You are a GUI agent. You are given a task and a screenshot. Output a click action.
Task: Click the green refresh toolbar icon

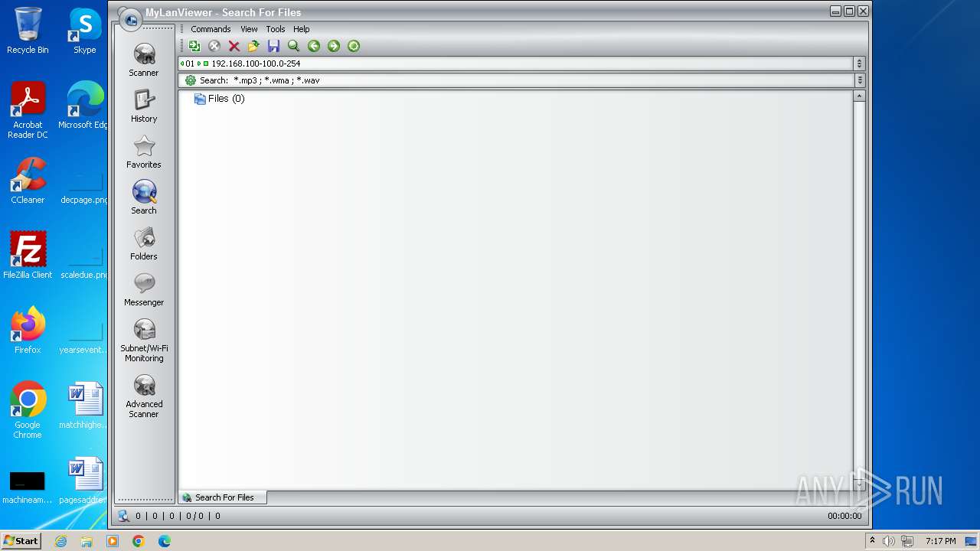(x=354, y=46)
